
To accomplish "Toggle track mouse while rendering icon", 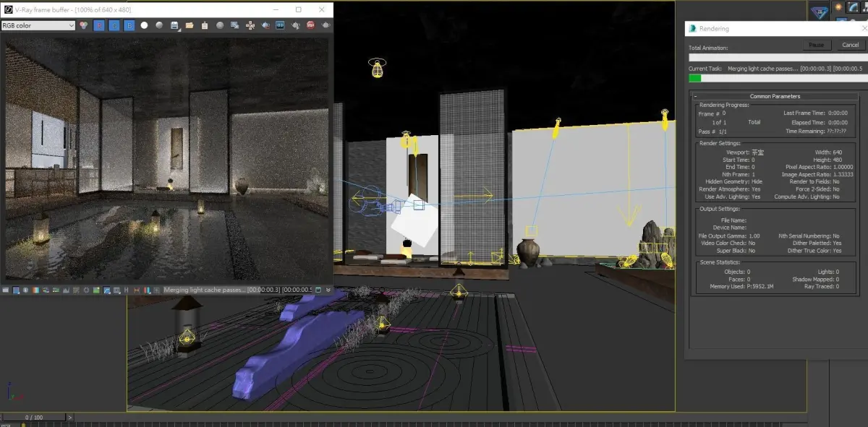I will (x=235, y=25).
